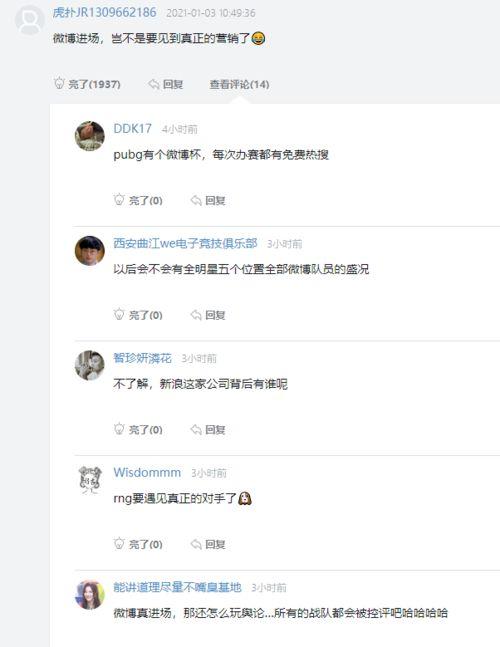Open 智珍妍澪花 username link
Viewport: 500px width, 647px height.
[142, 358]
